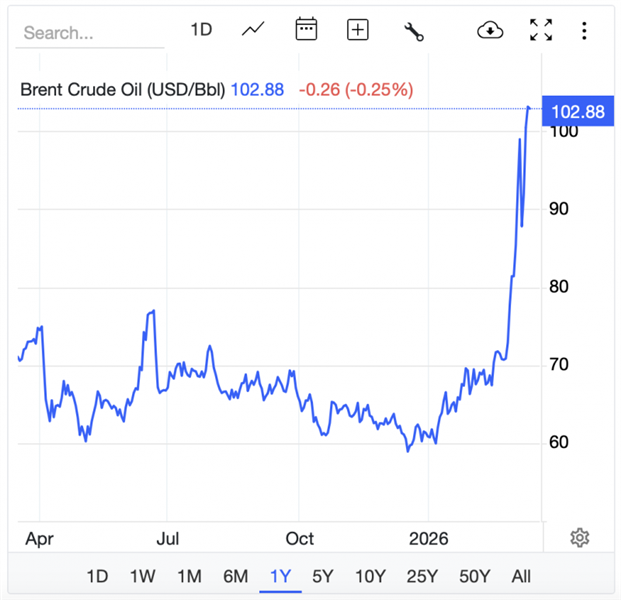Select the 1D time range
Image resolution: width=621 pixels, height=600 pixels.
point(97,576)
